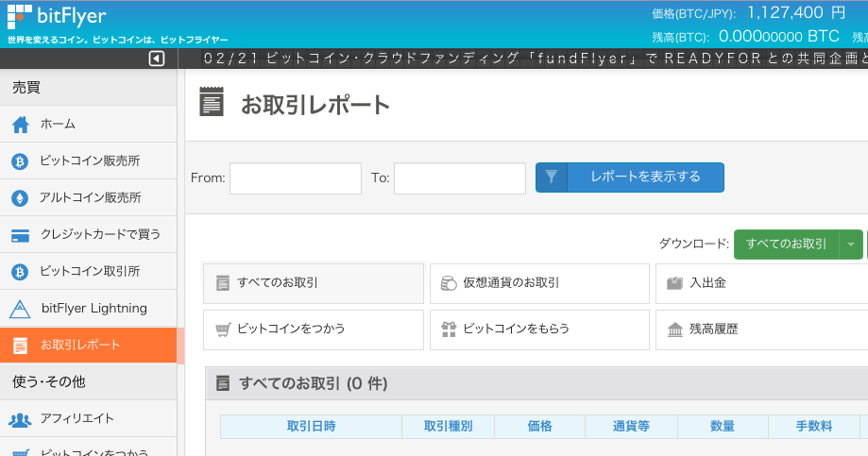Open ホーム in the sidebar

[x=89, y=125]
